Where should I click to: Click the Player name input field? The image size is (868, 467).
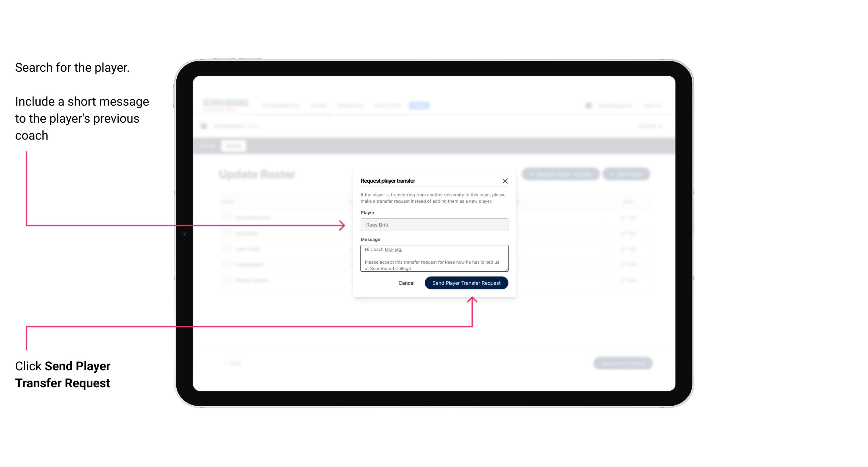point(433,224)
